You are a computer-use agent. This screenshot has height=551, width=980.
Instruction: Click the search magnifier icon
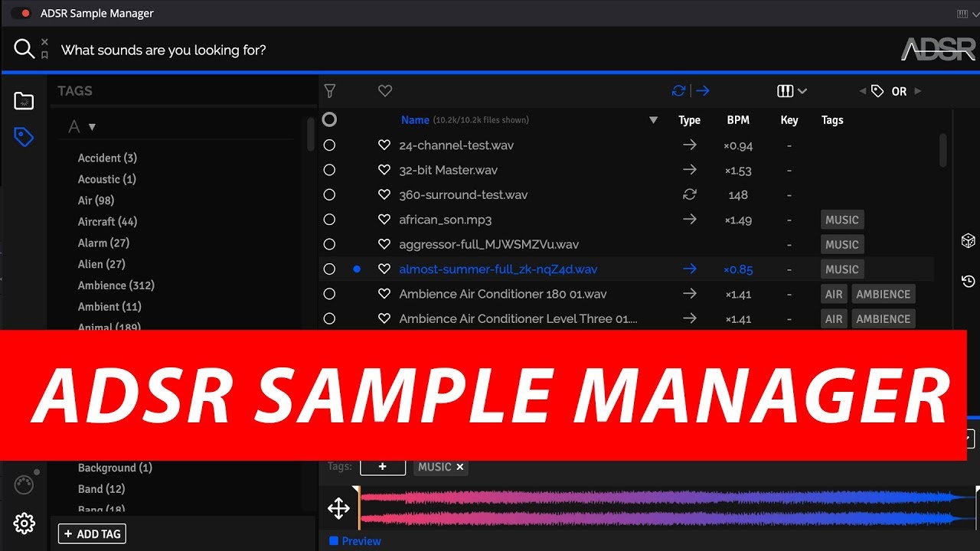coord(24,49)
